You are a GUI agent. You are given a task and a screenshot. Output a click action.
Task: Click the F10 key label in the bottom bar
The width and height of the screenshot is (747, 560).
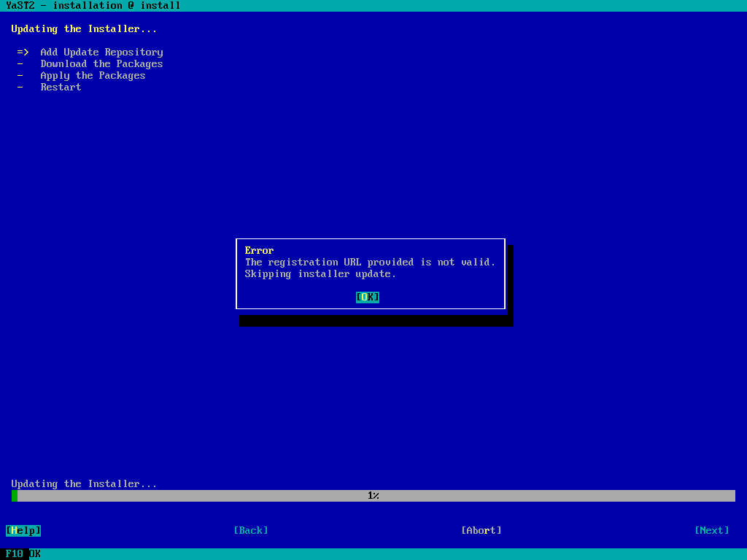pyautogui.click(x=15, y=554)
